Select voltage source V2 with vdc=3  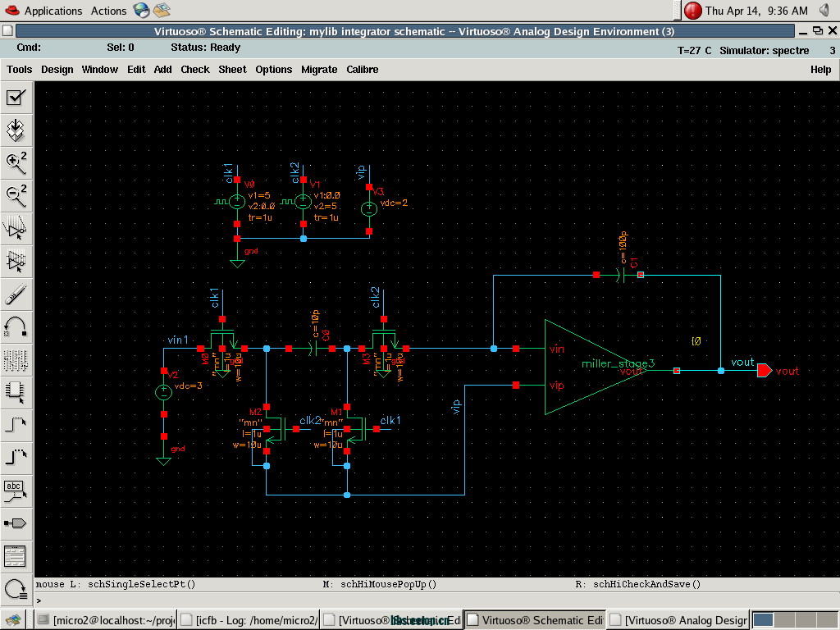163,392
